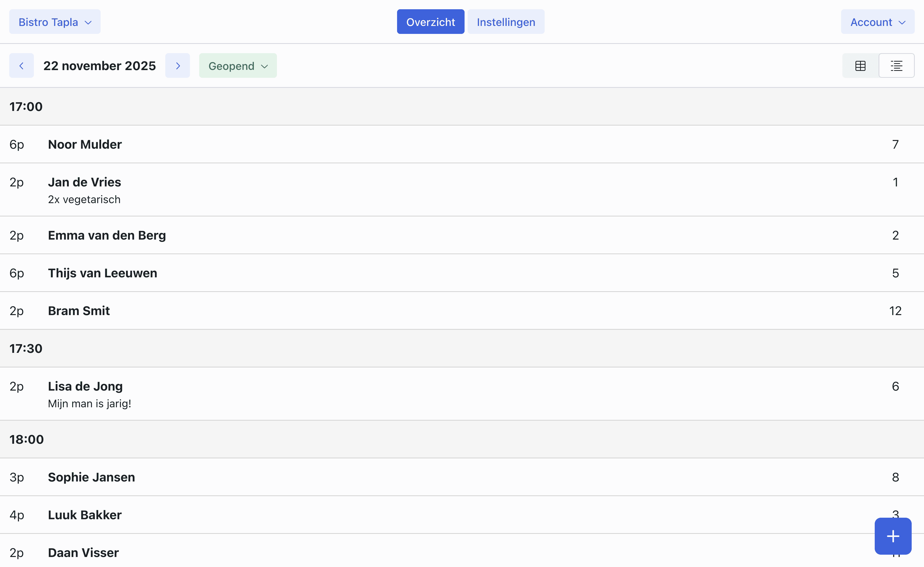Go to next day with right arrow
The width and height of the screenshot is (924, 567).
tap(177, 66)
